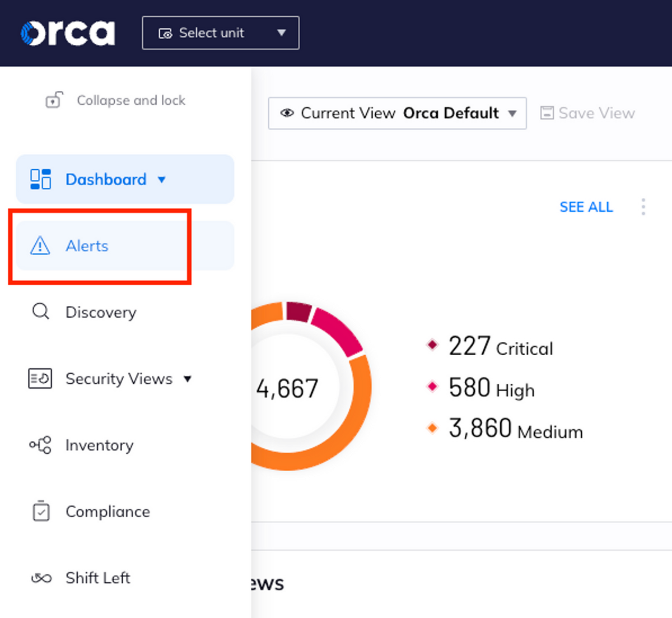
Task: Click the SEE ALL link
Action: point(586,207)
